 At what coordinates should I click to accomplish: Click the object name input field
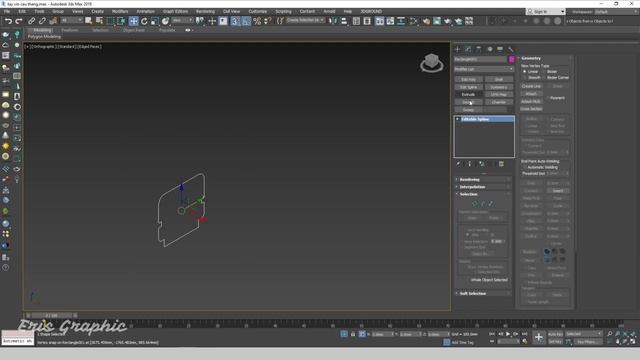480,60
